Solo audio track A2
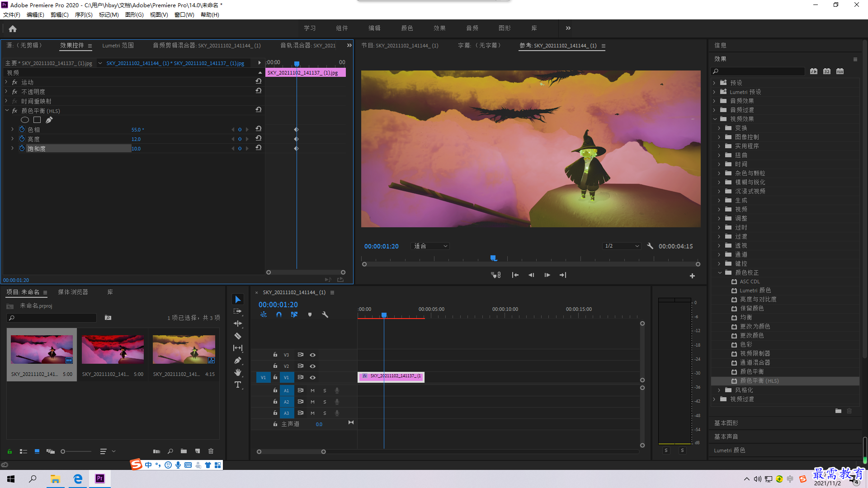This screenshot has width=868, height=488. click(325, 402)
